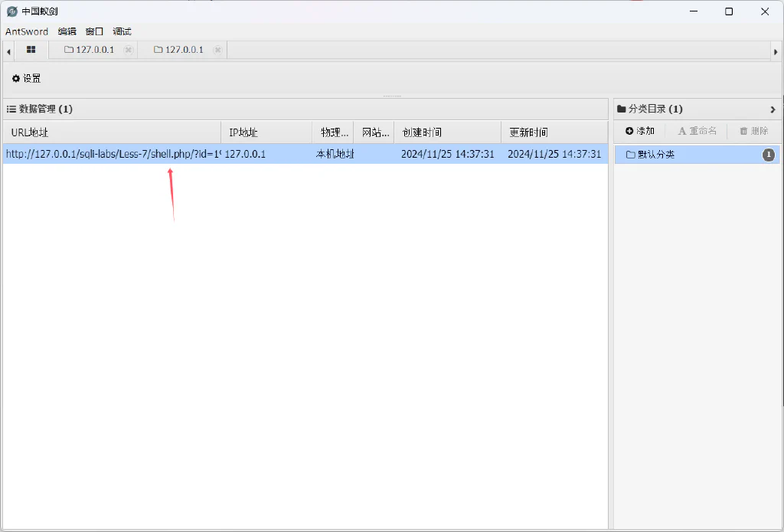The width and height of the screenshot is (784, 532).
Task: Click created time 2024/11/25 14:37:31 cell
Action: 447,154
